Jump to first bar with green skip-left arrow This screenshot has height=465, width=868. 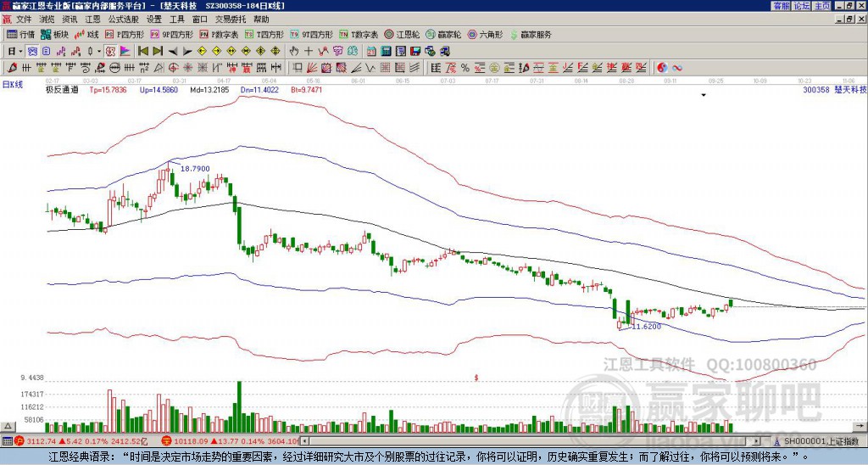pyautogui.click(x=142, y=52)
